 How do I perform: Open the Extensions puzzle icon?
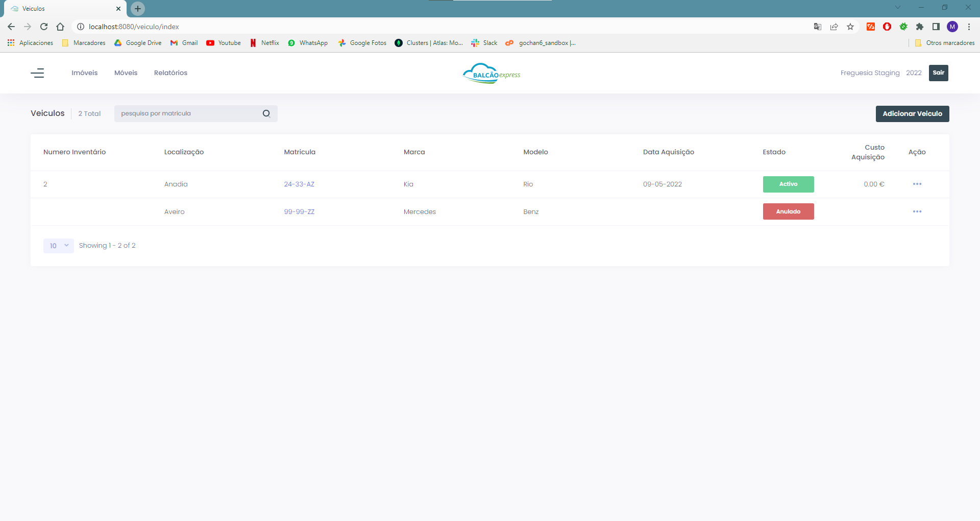point(920,27)
